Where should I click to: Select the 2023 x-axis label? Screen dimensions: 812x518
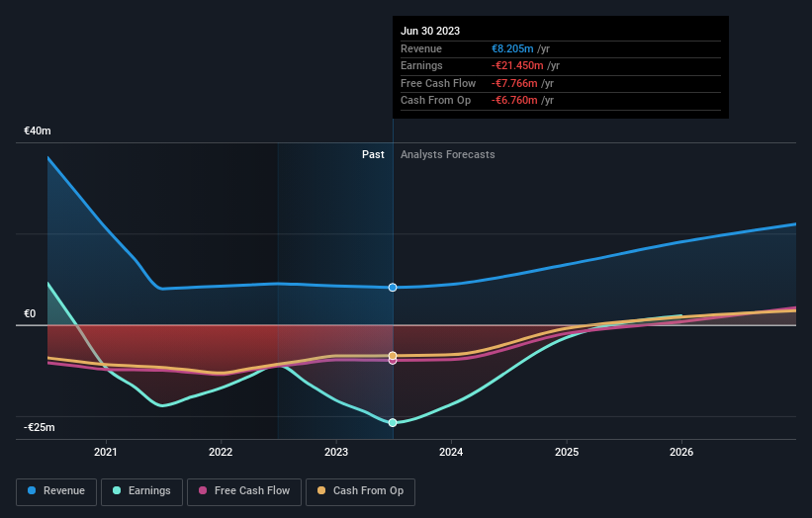tap(336, 452)
